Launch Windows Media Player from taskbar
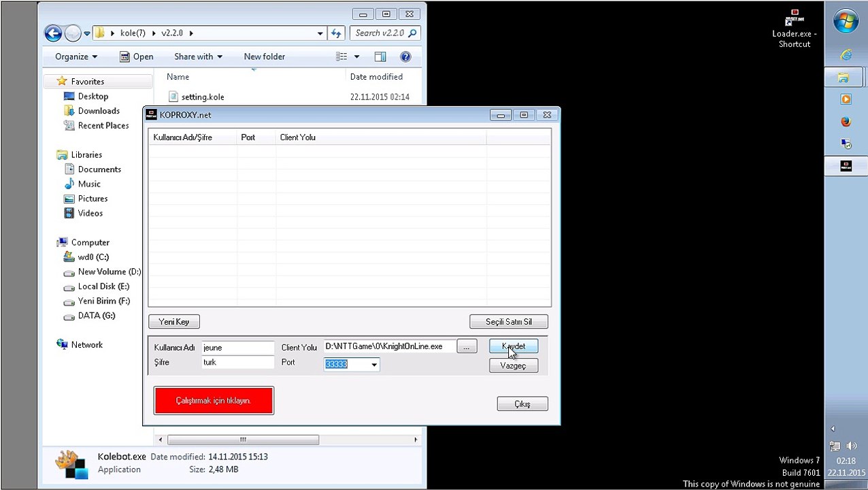Image resolution: width=868 pixels, height=490 pixels. pos(846,99)
